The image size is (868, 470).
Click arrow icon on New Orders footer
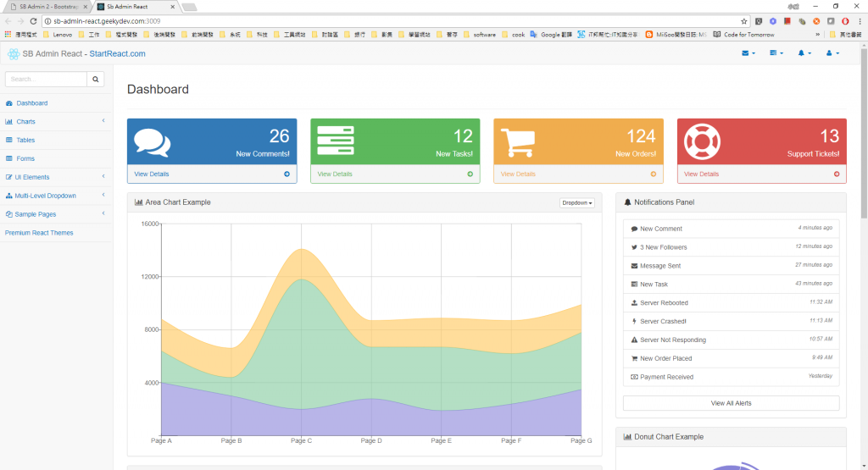(x=654, y=174)
